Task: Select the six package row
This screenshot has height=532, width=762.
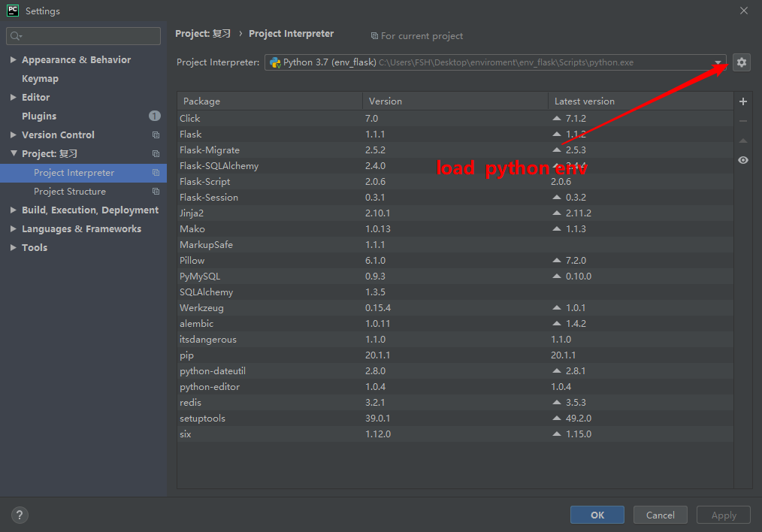Action: coord(455,434)
